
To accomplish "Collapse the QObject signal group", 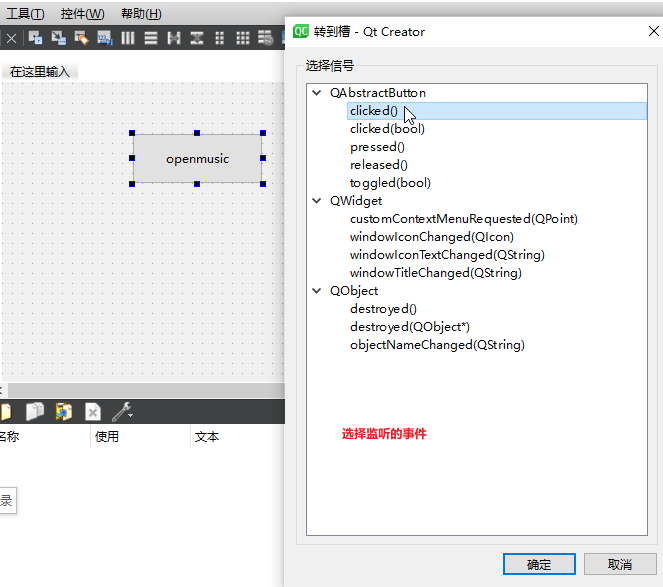I will click(316, 291).
